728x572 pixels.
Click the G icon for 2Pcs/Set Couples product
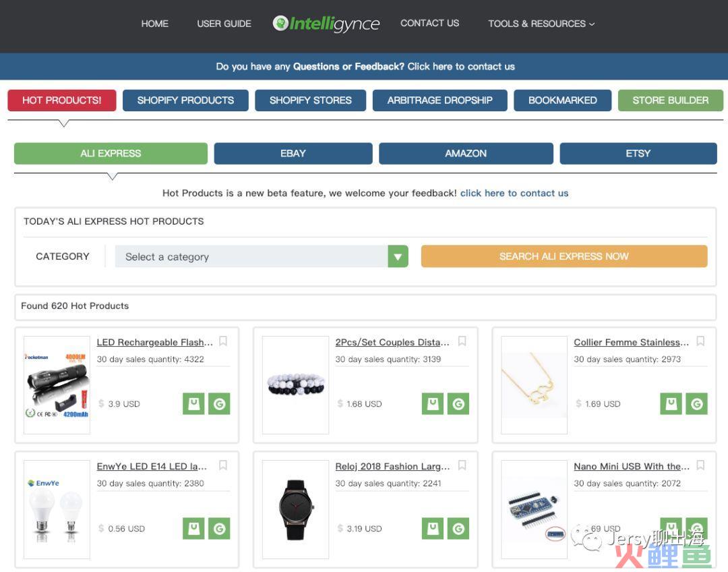(458, 404)
